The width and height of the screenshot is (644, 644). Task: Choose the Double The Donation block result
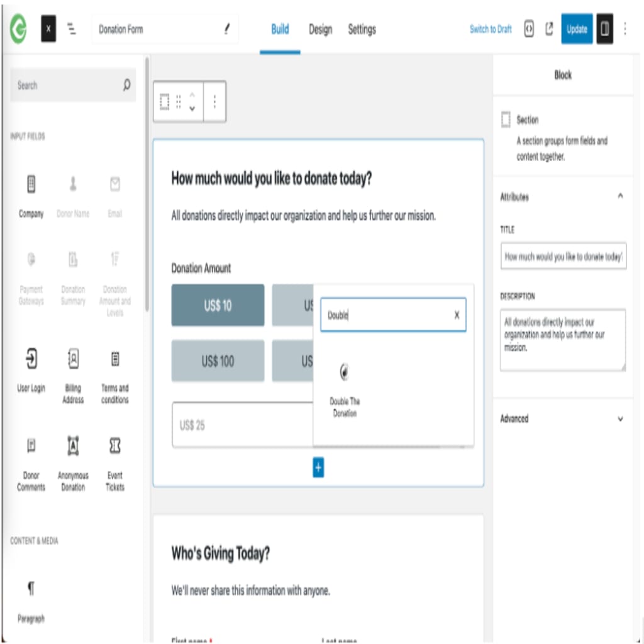(x=345, y=390)
